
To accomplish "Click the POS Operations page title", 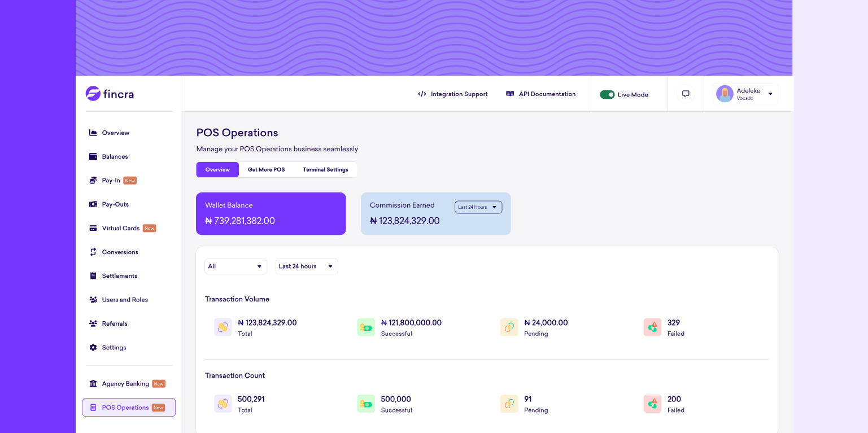I will coord(237,133).
